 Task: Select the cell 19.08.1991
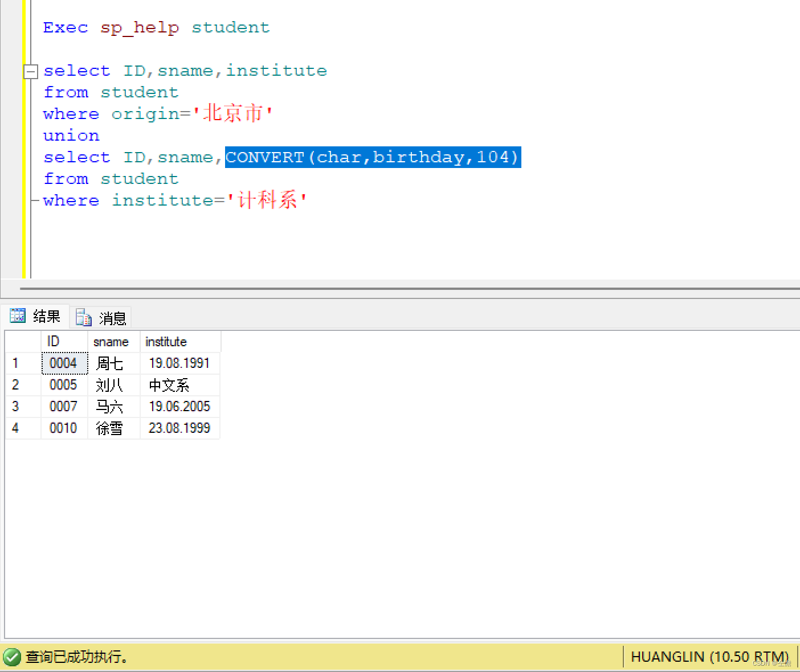pyautogui.click(x=180, y=363)
